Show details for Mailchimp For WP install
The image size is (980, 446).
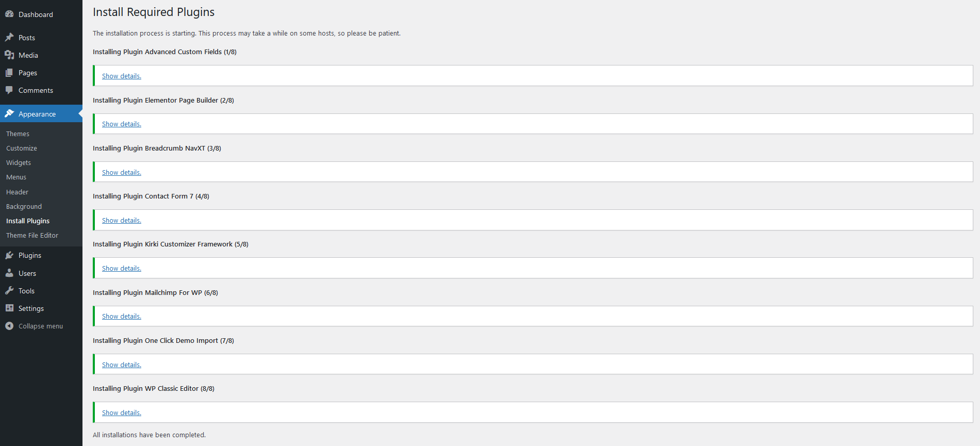point(122,317)
